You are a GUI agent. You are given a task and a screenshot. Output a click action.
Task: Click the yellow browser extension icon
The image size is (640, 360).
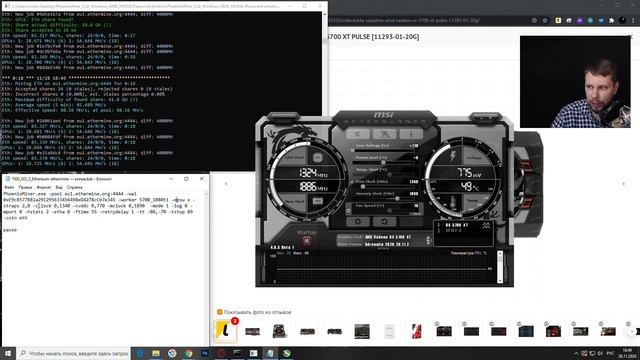tap(558, 20)
